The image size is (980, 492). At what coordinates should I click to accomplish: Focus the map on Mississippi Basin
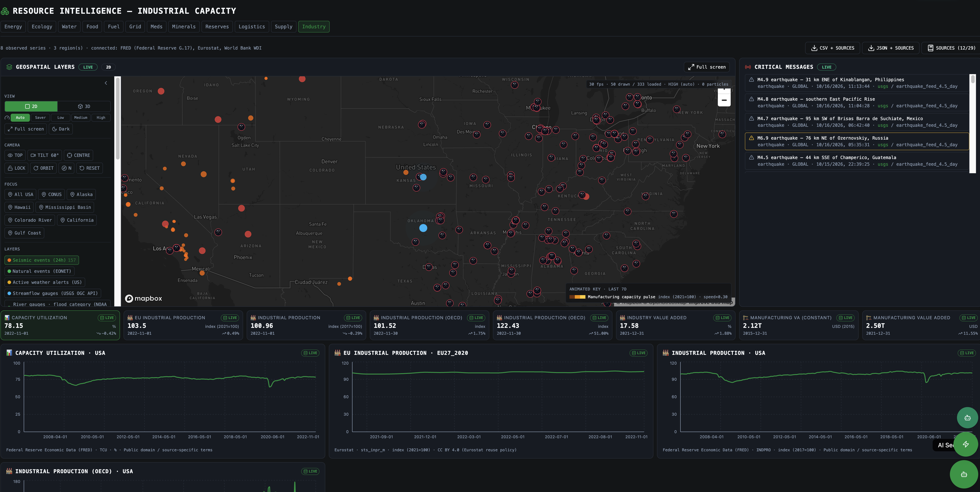click(65, 207)
